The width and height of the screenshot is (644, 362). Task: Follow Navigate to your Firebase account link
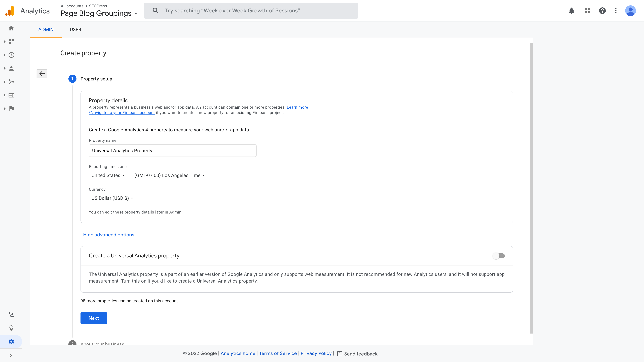click(122, 113)
